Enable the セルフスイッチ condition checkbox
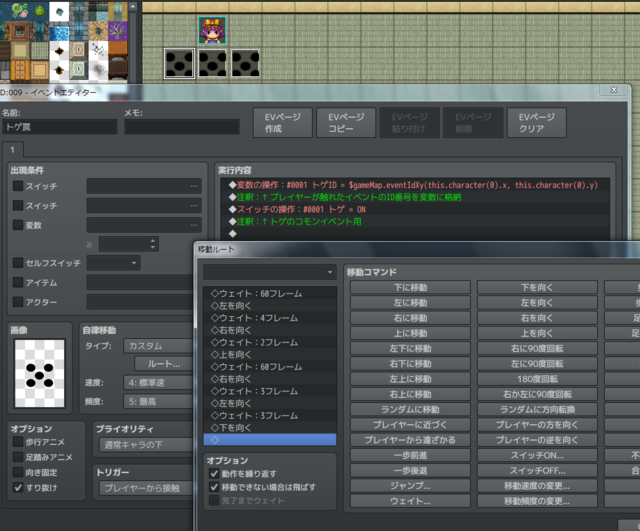Viewport: 640px width, 531px height. [18, 263]
